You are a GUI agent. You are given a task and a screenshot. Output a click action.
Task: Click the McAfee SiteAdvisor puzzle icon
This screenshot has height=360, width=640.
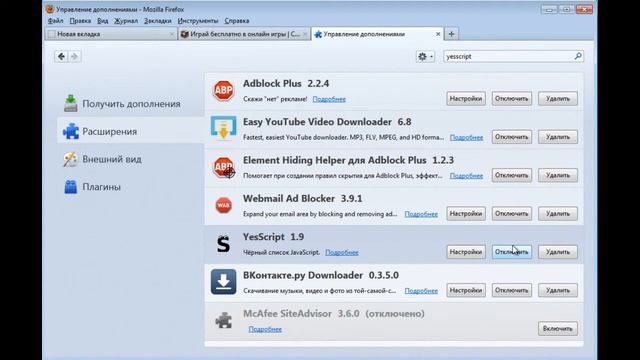pos(223,320)
